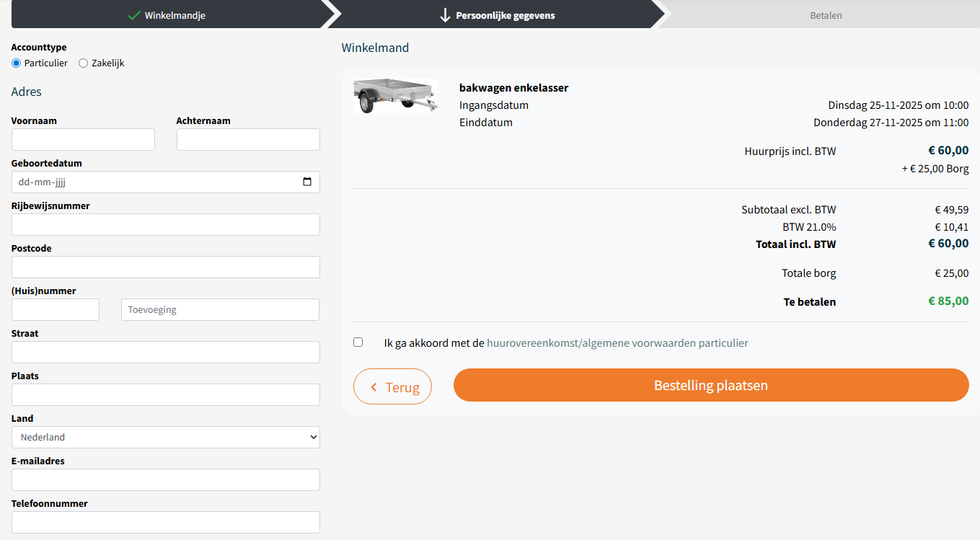Focus the Rijbewijsnummer input
The width and height of the screenshot is (980, 540).
tap(166, 225)
